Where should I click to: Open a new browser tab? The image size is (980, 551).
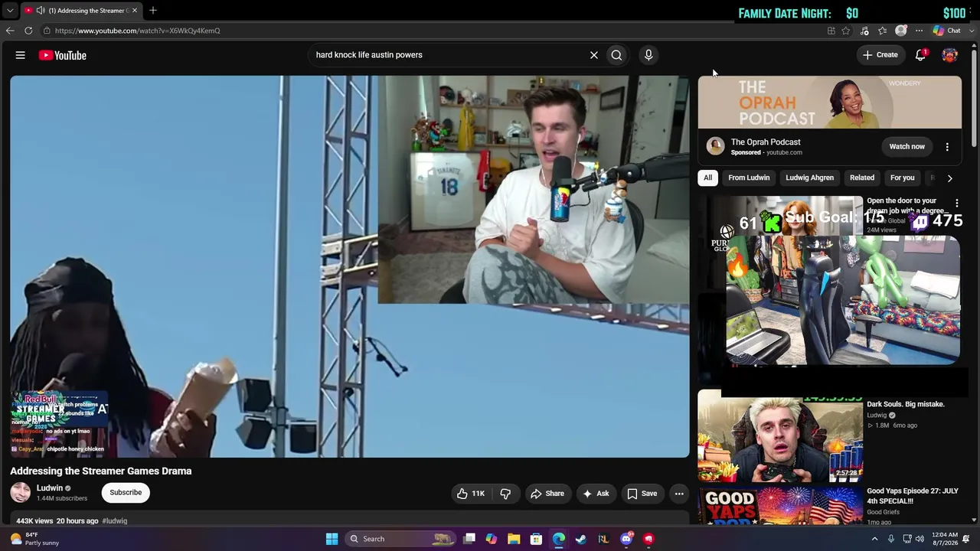(153, 11)
